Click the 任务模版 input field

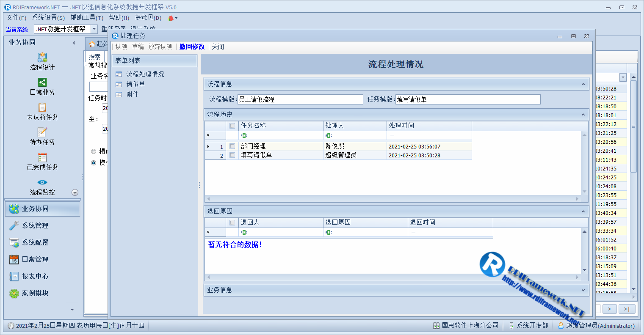coord(468,99)
